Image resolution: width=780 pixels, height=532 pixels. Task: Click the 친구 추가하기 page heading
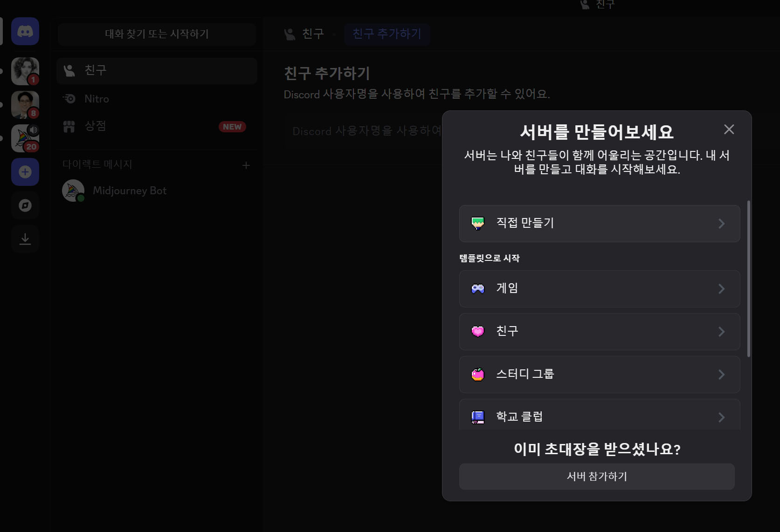coord(327,73)
